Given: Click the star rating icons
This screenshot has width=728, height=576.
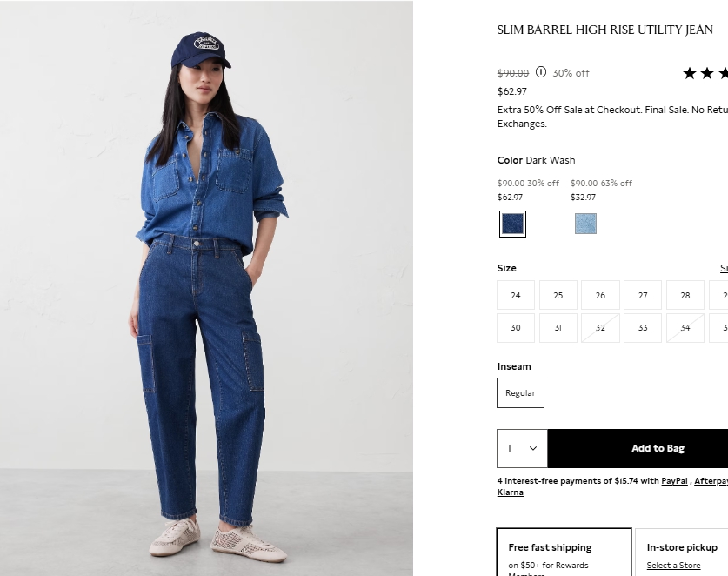Looking at the screenshot, I should (705, 73).
